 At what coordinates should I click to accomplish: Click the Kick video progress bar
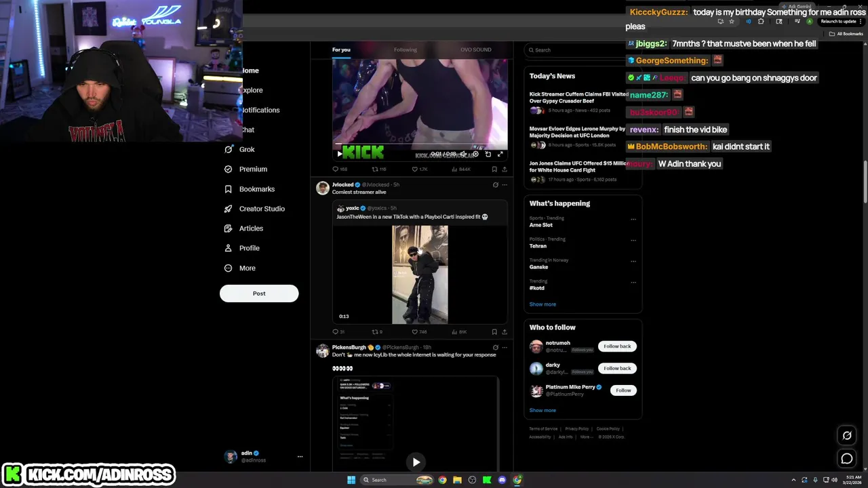[x=420, y=144]
